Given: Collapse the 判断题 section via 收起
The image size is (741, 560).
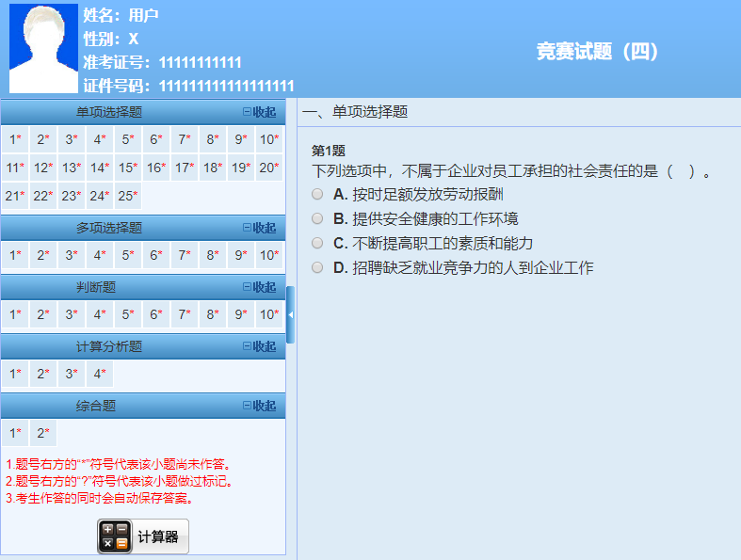Looking at the screenshot, I should (x=260, y=287).
